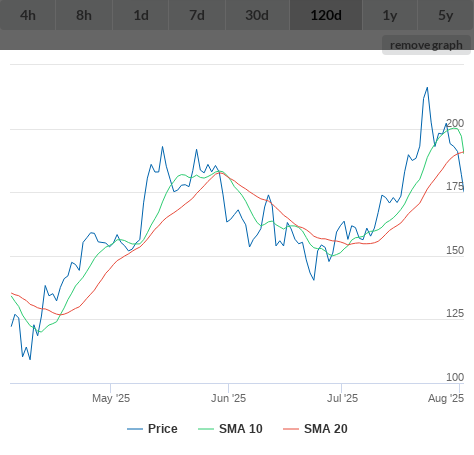Click the remove graph button
Screen dimensions: 474x455
tap(426, 45)
